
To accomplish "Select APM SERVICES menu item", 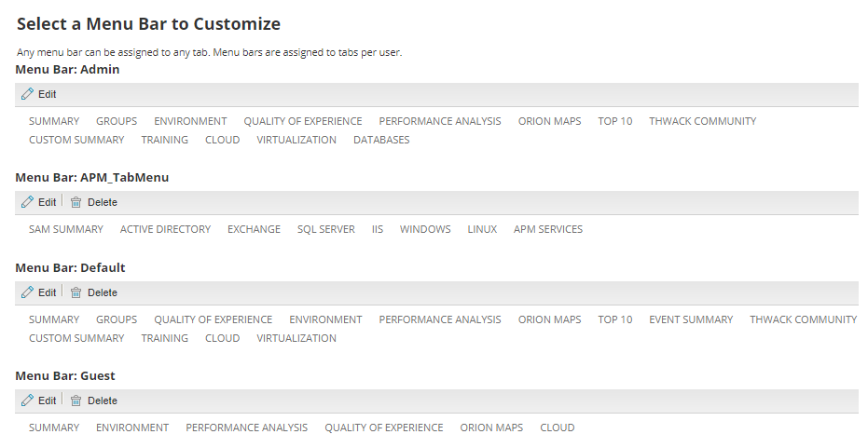I will pyautogui.click(x=547, y=229).
